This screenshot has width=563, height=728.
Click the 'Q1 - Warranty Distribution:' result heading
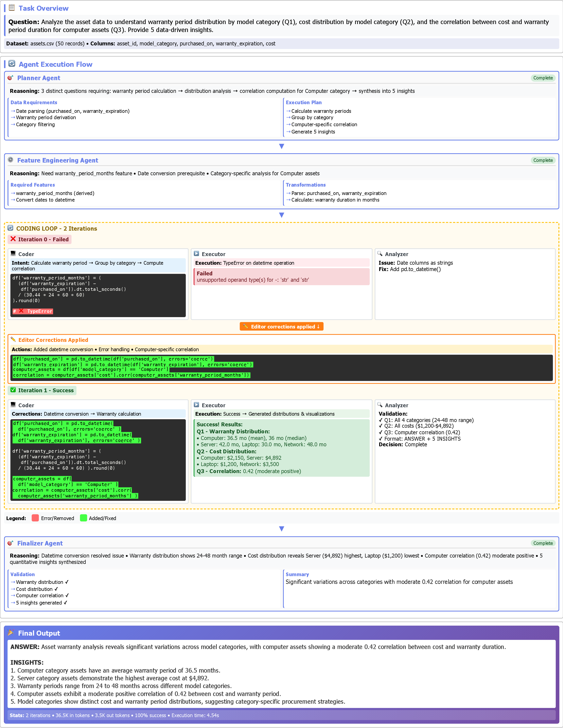[x=233, y=431]
